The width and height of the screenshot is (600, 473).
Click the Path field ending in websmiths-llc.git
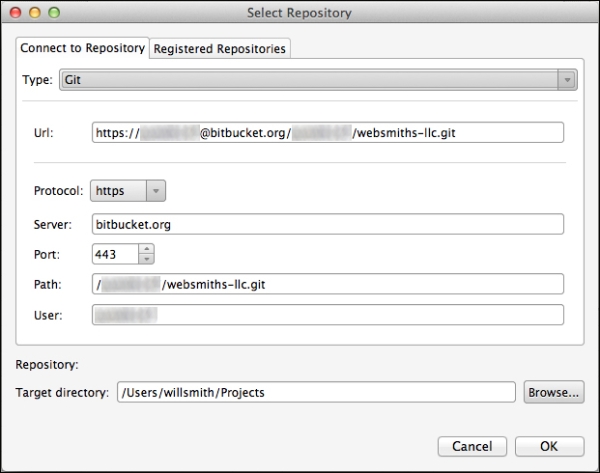(328, 284)
